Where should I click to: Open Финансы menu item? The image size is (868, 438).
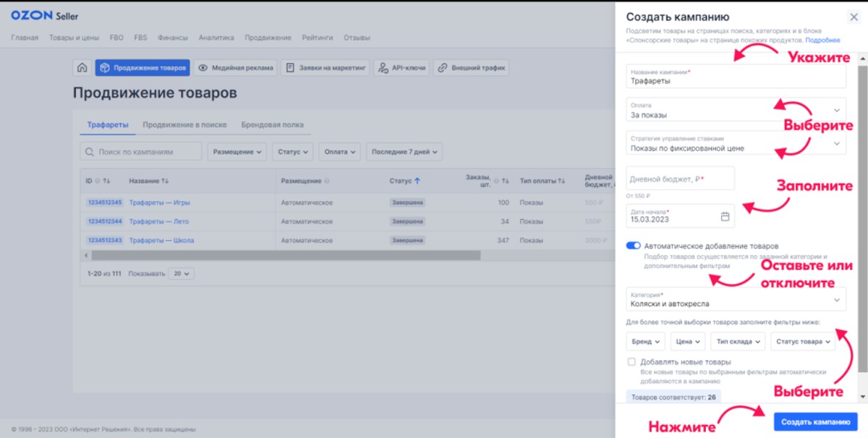pyautogui.click(x=173, y=38)
